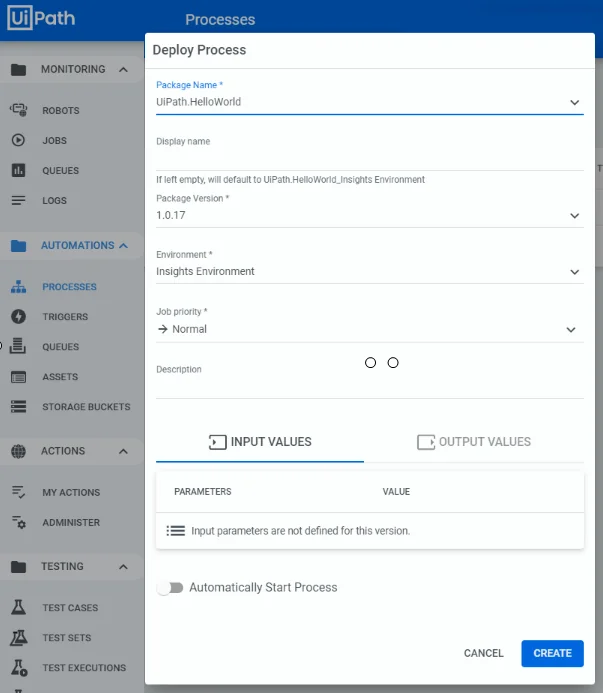Click the Jobs play icon
Viewport: 603px width, 693px height.
point(18,140)
